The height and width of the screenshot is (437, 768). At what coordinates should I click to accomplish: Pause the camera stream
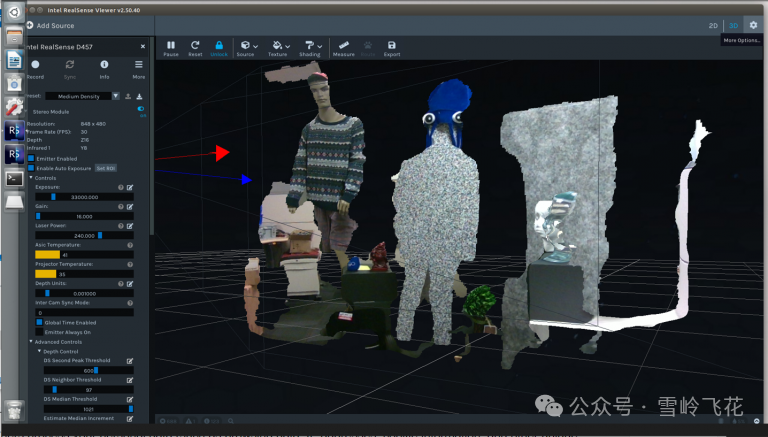click(x=170, y=45)
